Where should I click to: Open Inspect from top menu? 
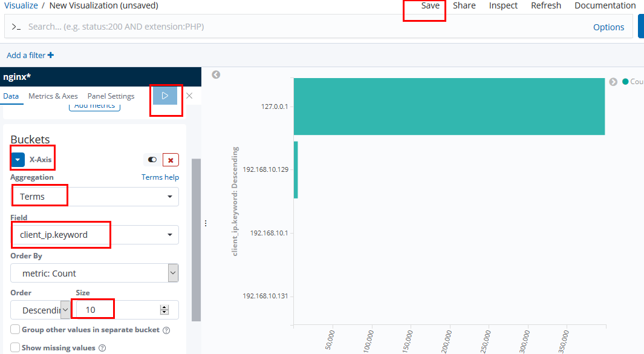tap(503, 6)
